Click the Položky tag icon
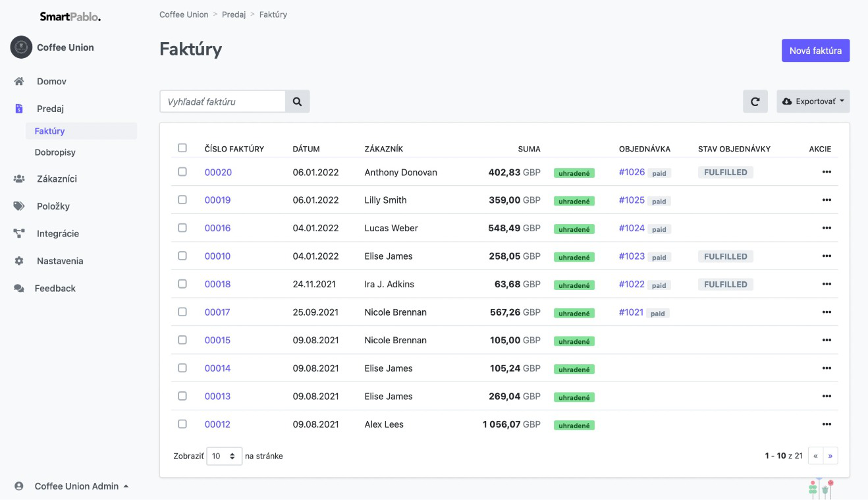 (18, 206)
